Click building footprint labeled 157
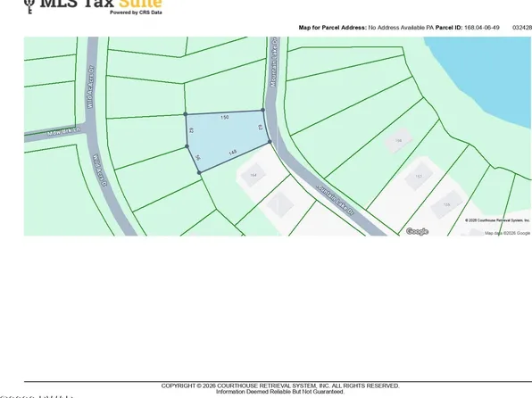 click(419, 177)
